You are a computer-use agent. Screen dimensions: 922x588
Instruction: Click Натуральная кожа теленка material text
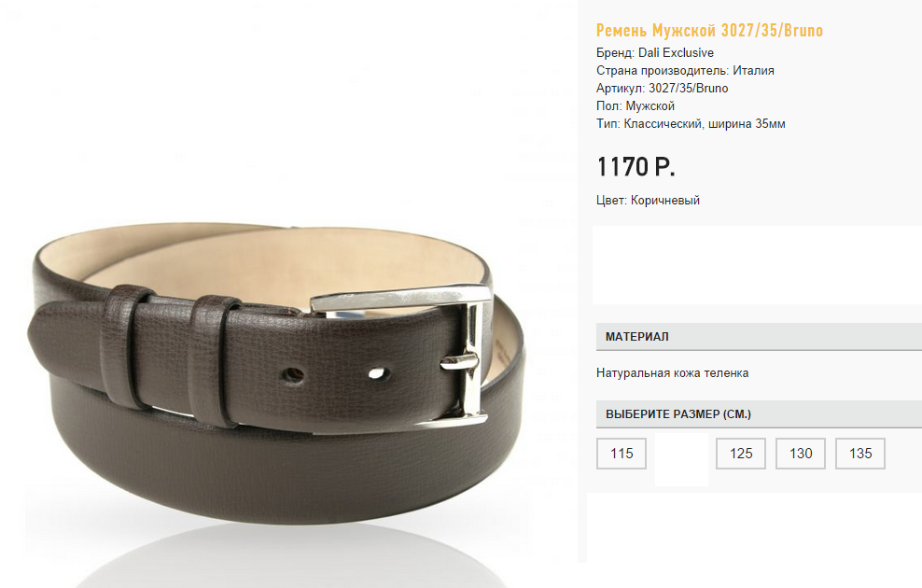point(672,372)
